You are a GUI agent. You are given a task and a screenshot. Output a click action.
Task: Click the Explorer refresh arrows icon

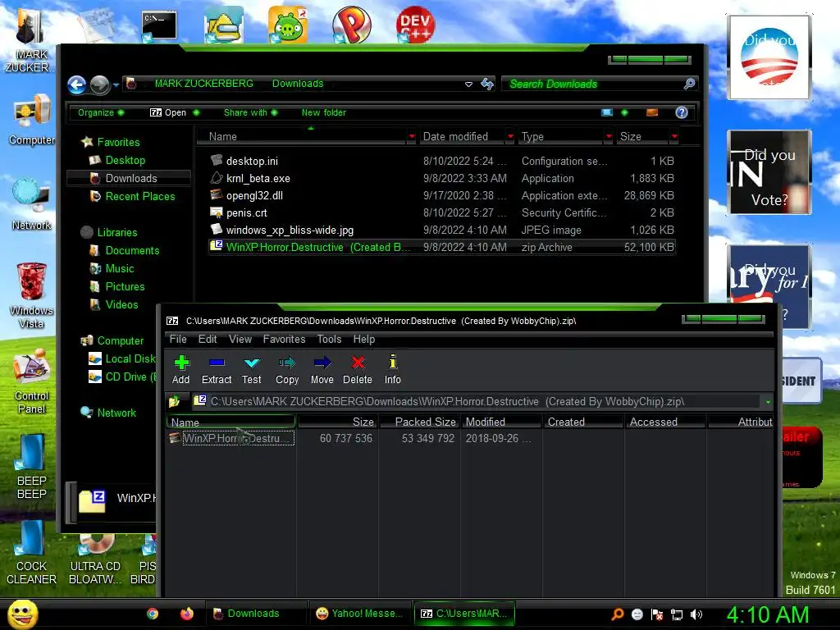pos(487,84)
